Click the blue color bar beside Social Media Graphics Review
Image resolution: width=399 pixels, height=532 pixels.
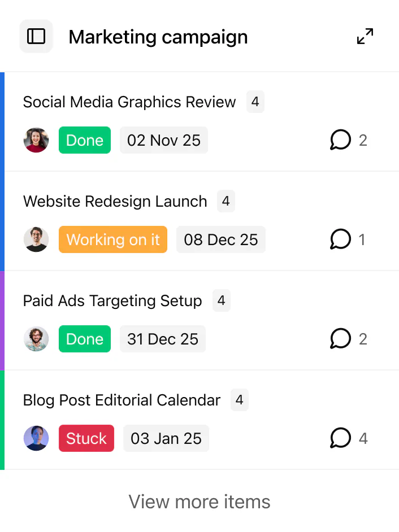2,121
